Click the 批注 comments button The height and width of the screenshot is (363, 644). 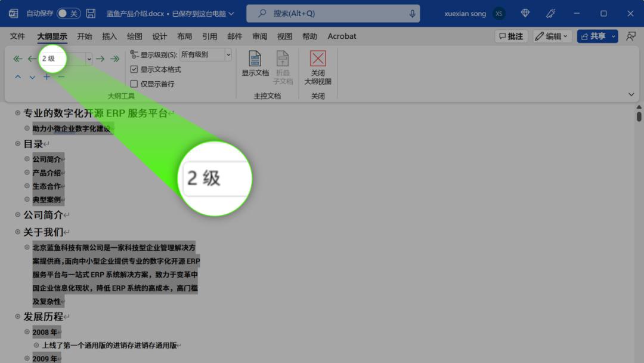pyautogui.click(x=510, y=36)
